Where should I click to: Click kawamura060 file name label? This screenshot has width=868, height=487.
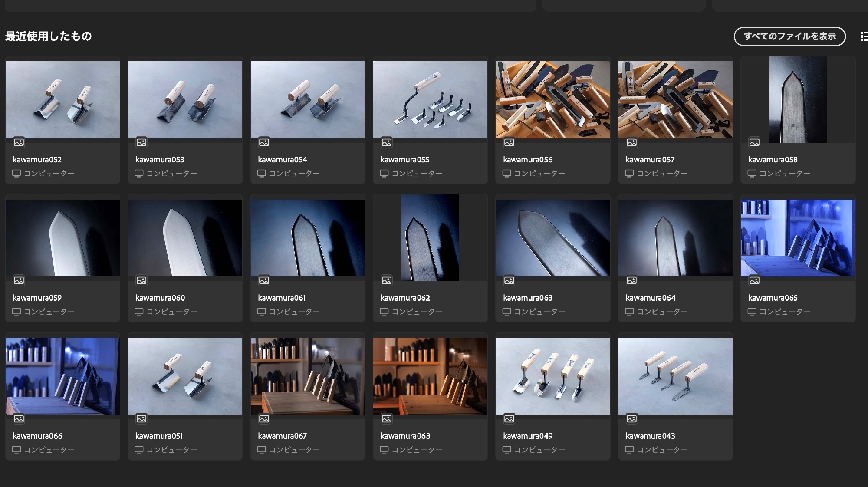(x=160, y=298)
